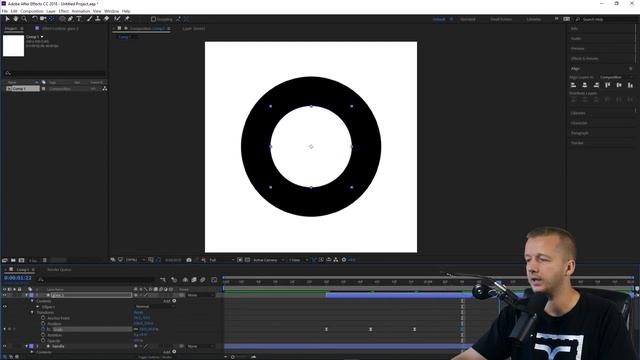Select the Ellipse shape tool
This screenshot has height=360, width=640.
pos(62,19)
